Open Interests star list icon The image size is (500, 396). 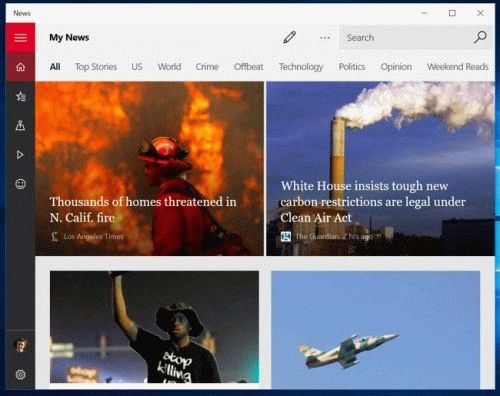(20, 96)
